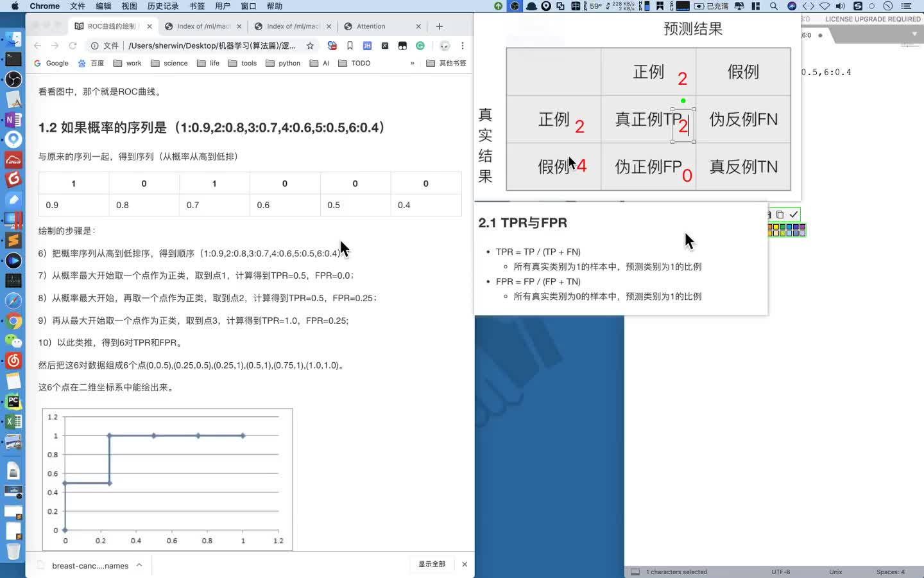Open the TODO bookmarks folder
The height and width of the screenshot is (578, 924).
(x=354, y=63)
